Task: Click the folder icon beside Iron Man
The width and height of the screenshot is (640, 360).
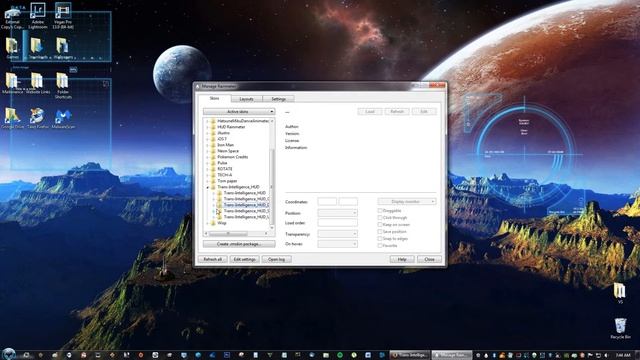Action: [213, 145]
